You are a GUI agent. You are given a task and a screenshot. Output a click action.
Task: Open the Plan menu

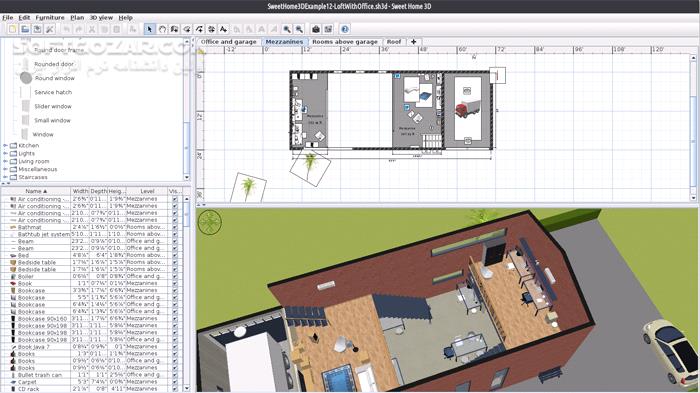(77, 17)
